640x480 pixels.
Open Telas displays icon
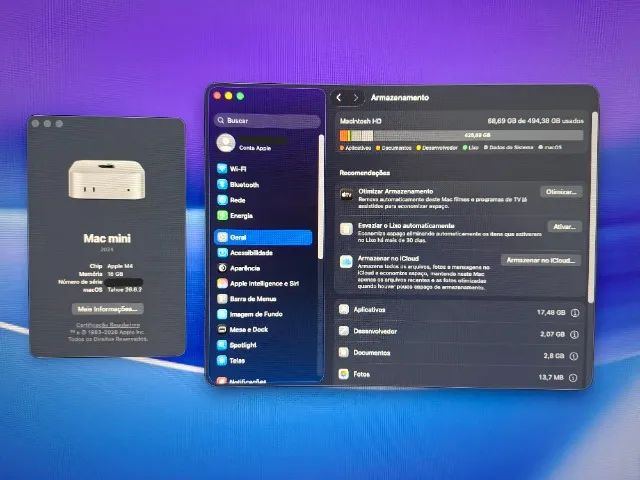coord(222,360)
